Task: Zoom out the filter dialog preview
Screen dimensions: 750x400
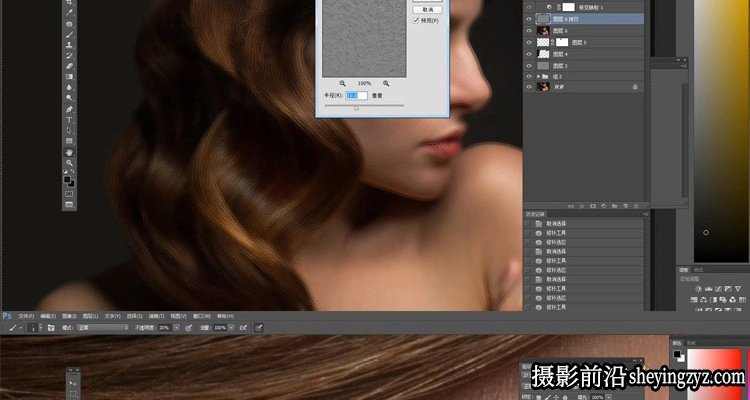Action: point(342,83)
